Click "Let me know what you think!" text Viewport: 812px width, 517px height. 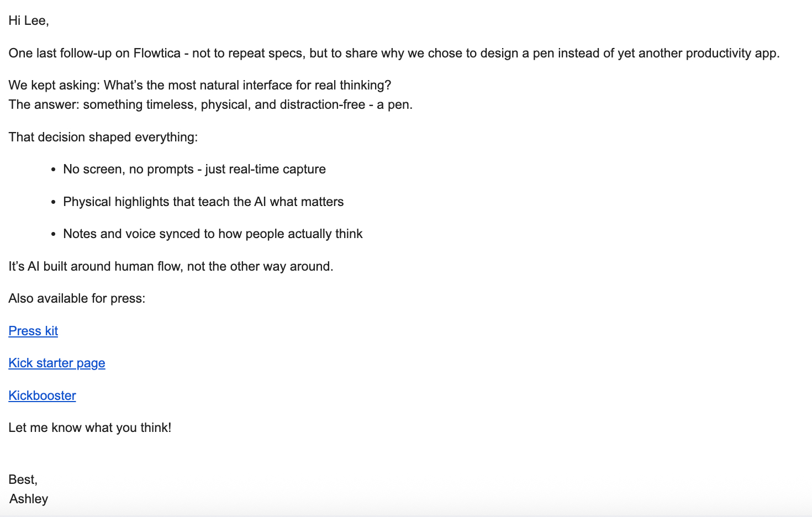pos(89,428)
